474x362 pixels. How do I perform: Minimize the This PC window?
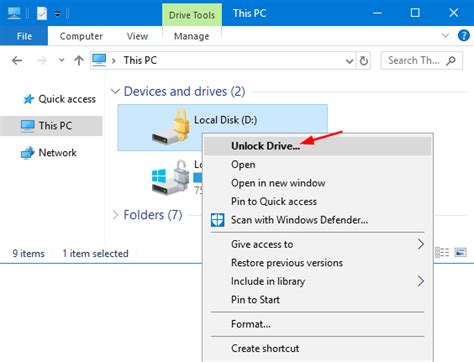(x=377, y=13)
